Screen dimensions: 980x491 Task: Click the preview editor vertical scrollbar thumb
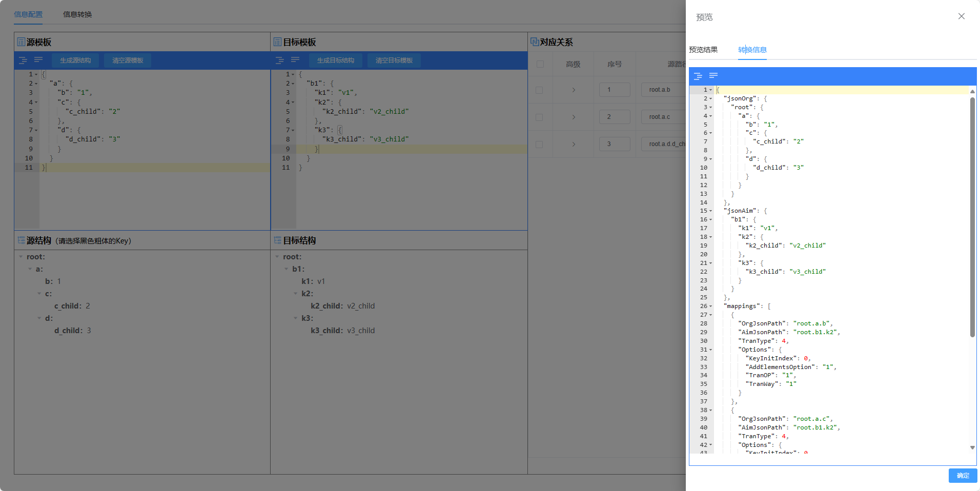click(x=972, y=215)
